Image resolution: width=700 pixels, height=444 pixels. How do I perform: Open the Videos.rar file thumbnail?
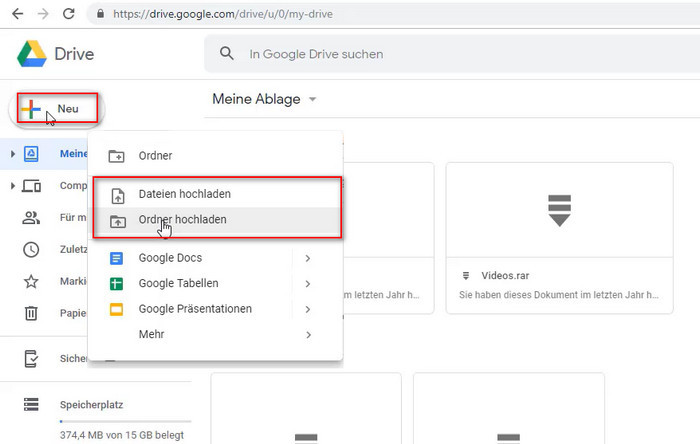(559, 210)
